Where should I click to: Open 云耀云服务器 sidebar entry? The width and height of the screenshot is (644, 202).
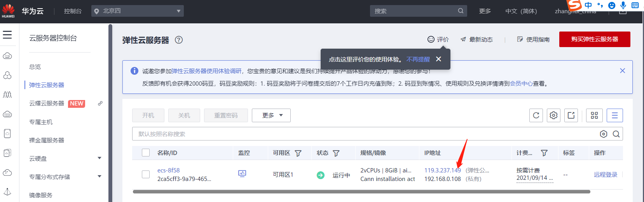(x=47, y=104)
